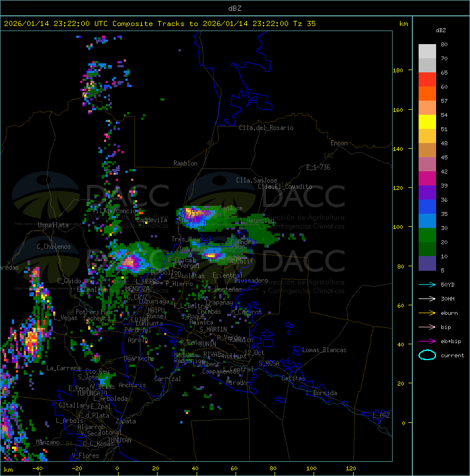Click the 'TUNUYAN' map label

pyautogui.click(x=120, y=440)
